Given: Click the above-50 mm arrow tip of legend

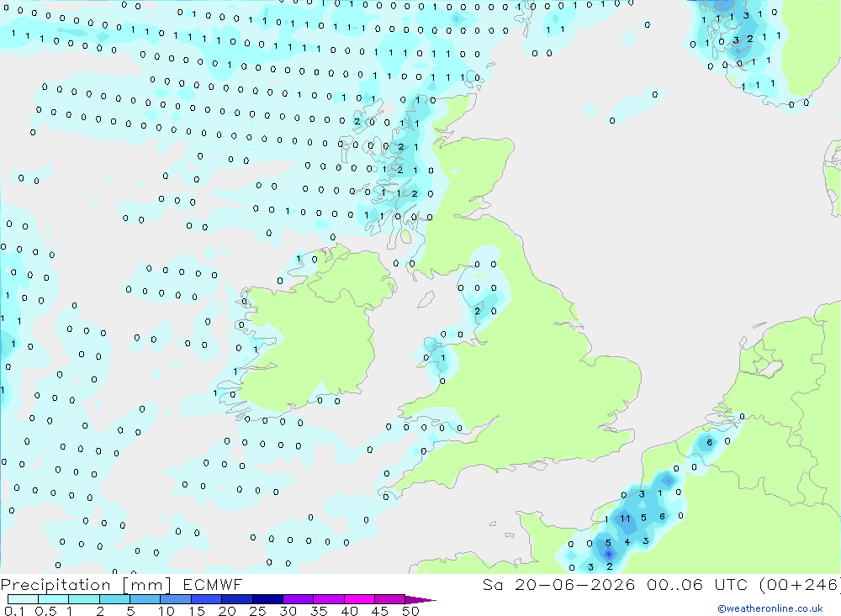Looking at the screenshot, I should tap(421, 599).
